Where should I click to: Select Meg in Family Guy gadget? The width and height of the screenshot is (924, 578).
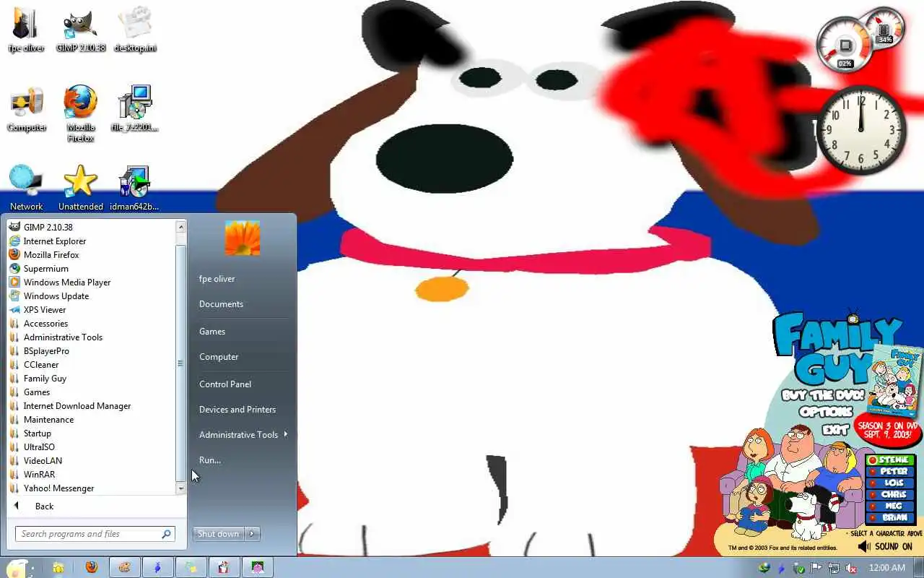click(891, 506)
